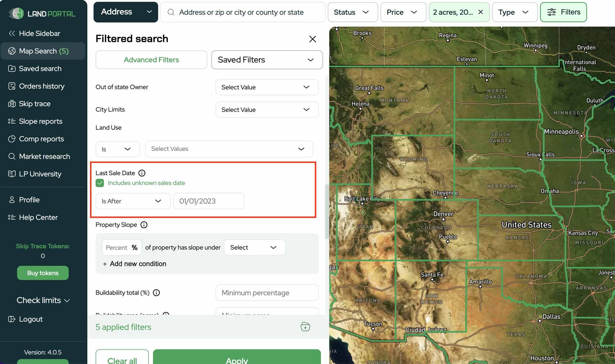Open the Out of state Owner dropdown
Image resolution: width=615 pixels, height=364 pixels.
pos(267,87)
